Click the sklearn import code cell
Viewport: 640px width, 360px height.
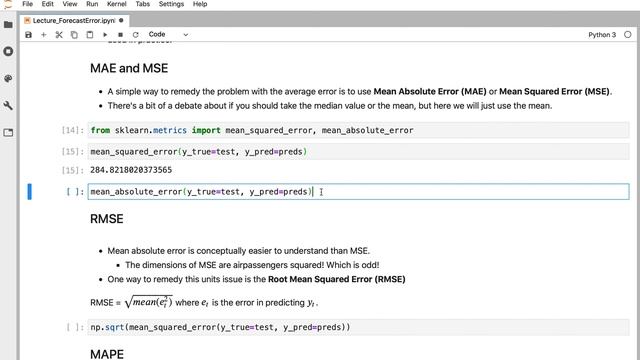pos(358,130)
